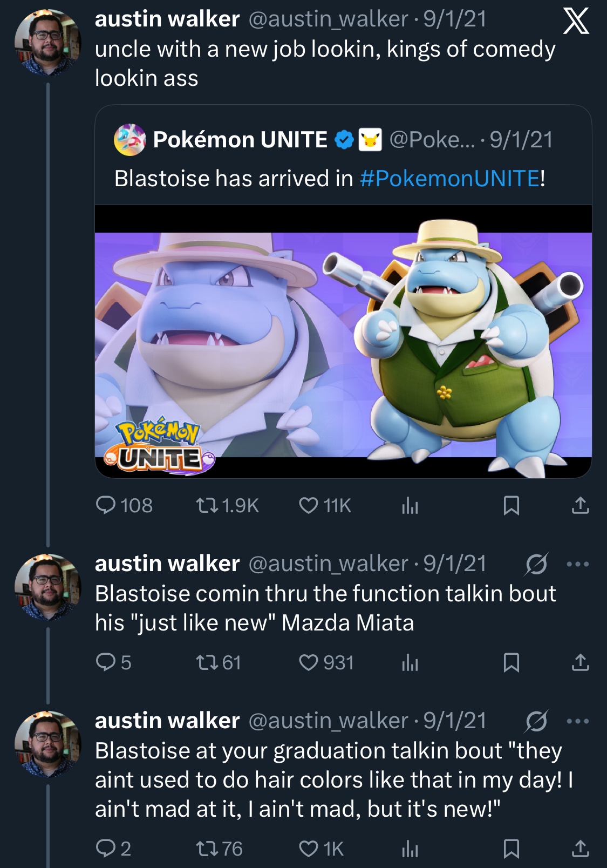Bookmark the graduation tweet
The height and width of the screenshot is (868, 607).
coord(511,849)
